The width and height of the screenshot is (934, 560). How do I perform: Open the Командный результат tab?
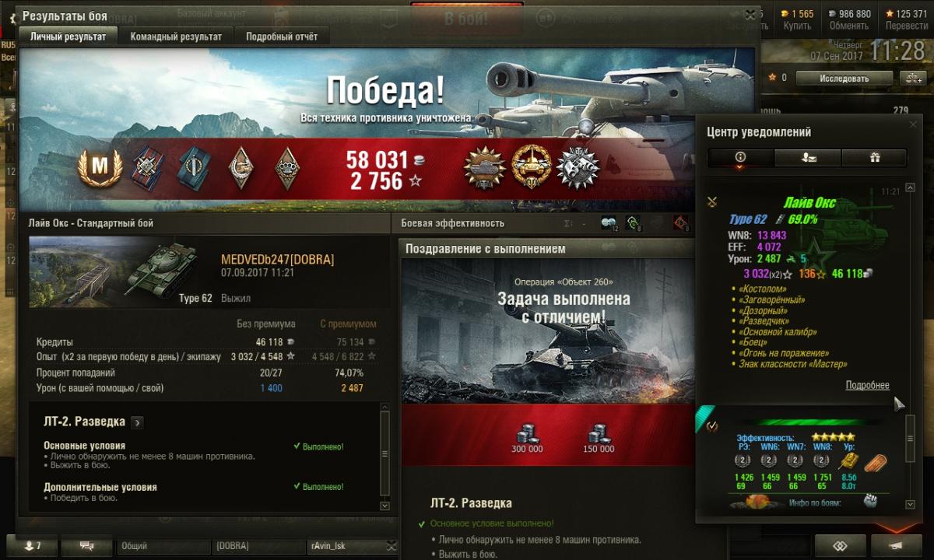176,37
